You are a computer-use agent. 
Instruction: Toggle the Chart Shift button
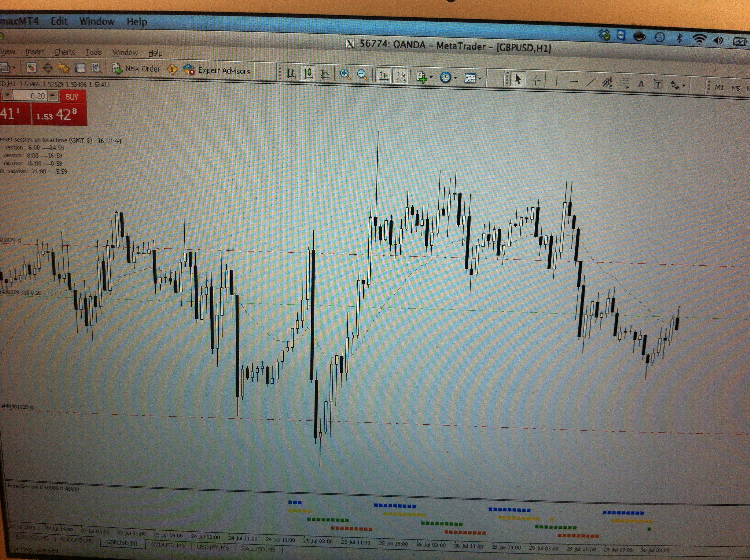401,77
